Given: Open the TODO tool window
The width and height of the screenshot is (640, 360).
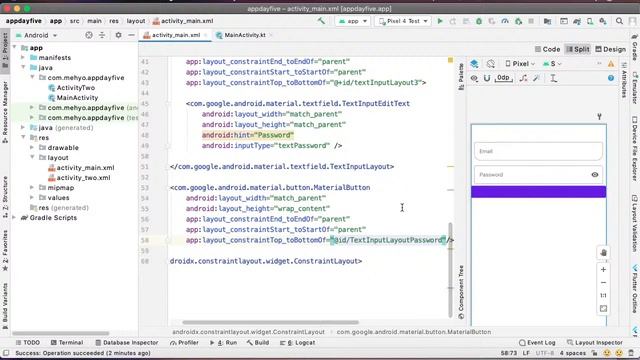Looking at the screenshot, I should tap(28, 342).
